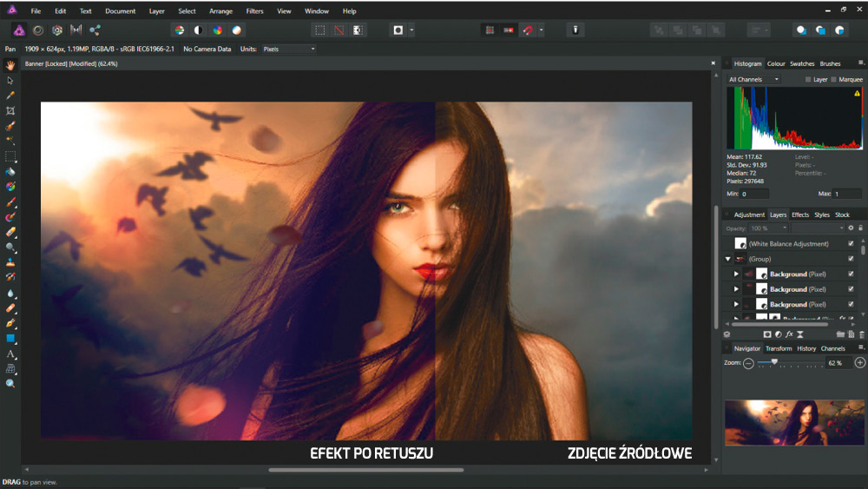Select the Move tool
Screen dimensions: 868x489
tap(10, 80)
